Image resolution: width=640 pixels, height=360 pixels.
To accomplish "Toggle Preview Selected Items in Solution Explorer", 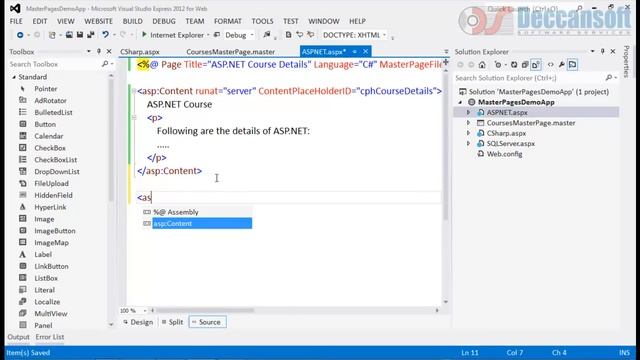I will point(573,64).
